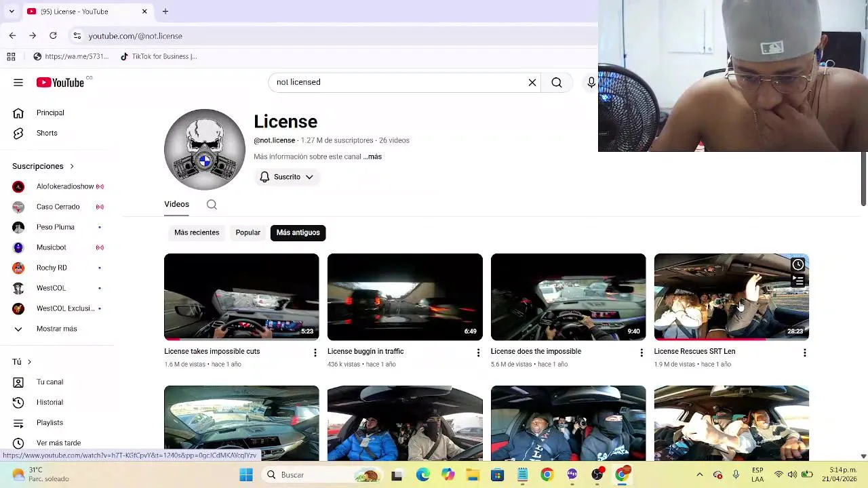Open Ver más tarde in sidebar
The height and width of the screenshot is (488, 868).
click(x=57, y=443)
